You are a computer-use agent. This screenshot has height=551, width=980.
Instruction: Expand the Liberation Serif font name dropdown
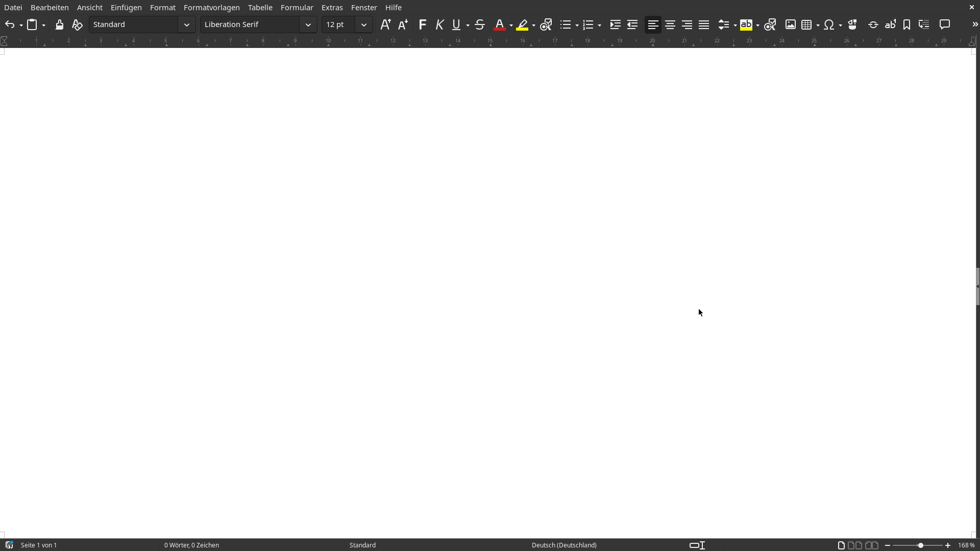click(x=308, y=24)
